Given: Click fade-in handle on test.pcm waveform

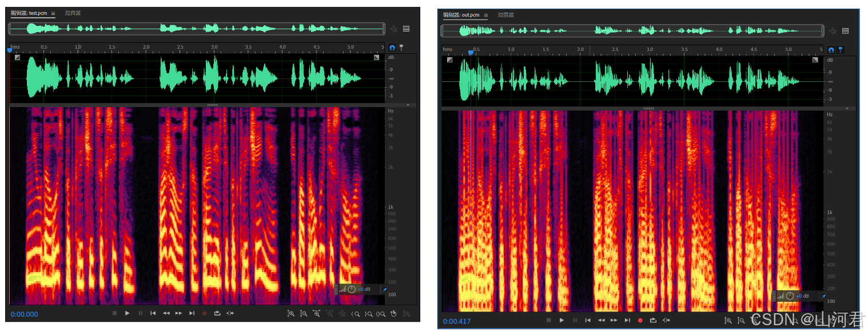Looking at the screenshot, I should [17, 57].
